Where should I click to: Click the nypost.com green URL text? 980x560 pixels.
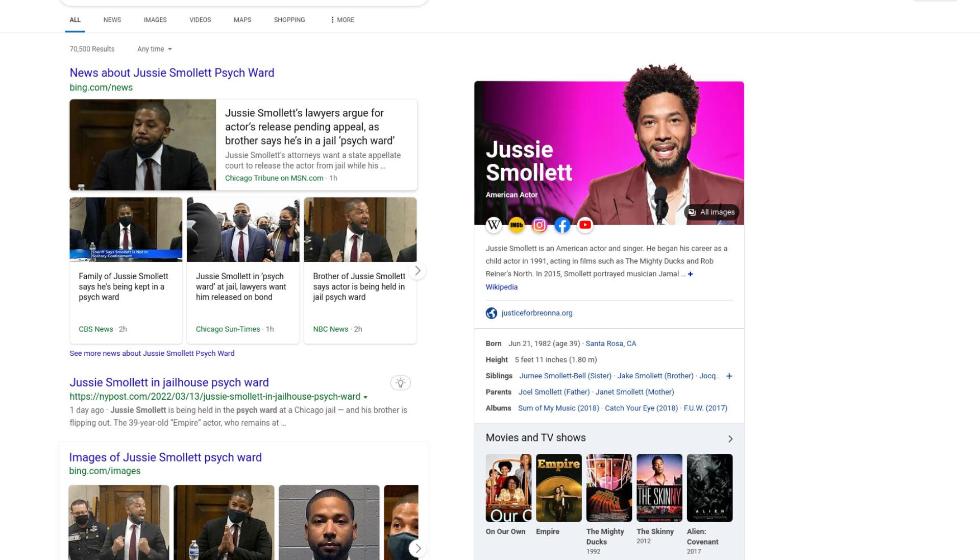pyautogui.click(x=215, y=397)
